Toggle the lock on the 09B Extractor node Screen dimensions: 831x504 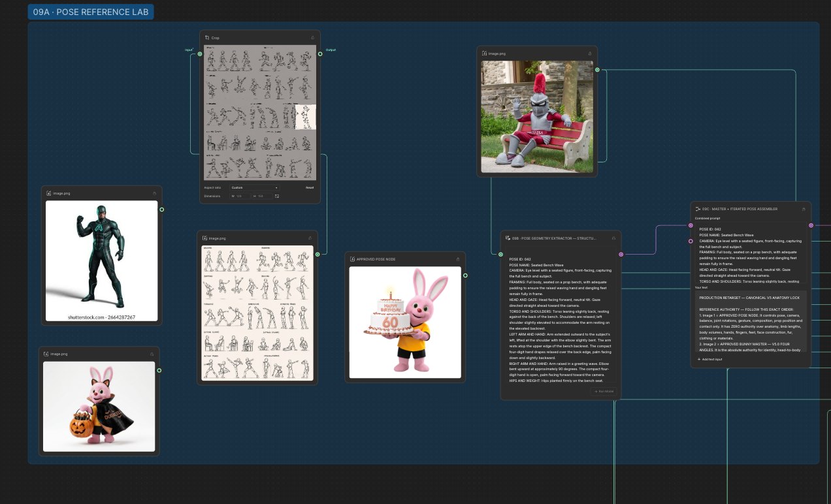point(613,238)
